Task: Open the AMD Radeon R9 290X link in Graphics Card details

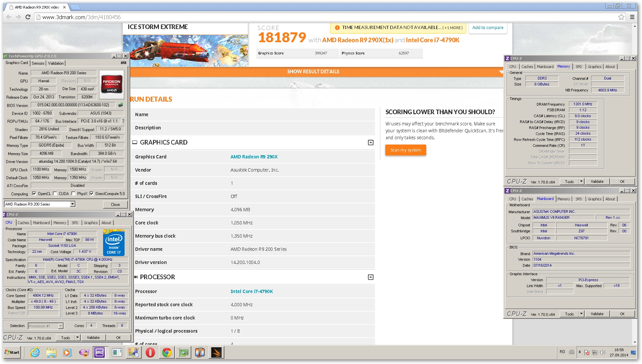Action: (x=254, y=157)
